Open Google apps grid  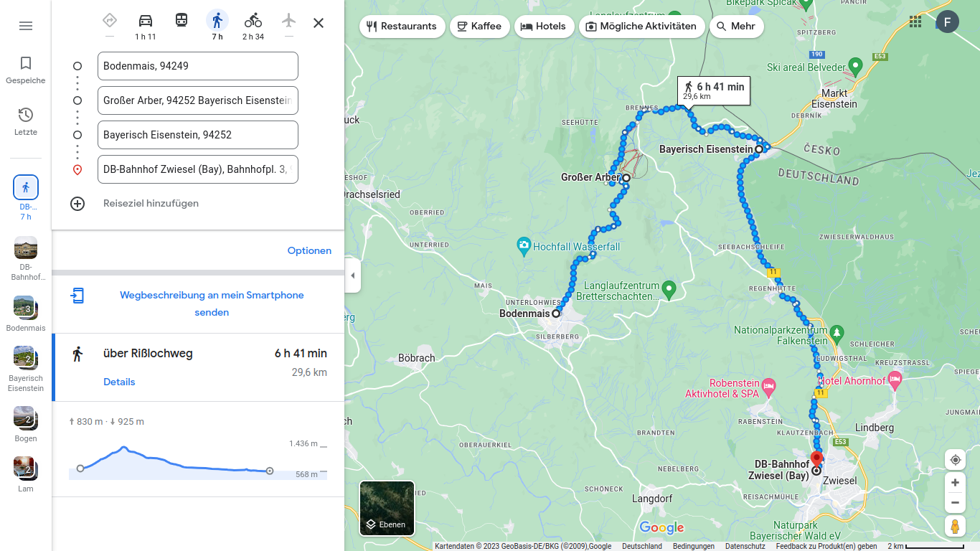click(x=915, y=22)
